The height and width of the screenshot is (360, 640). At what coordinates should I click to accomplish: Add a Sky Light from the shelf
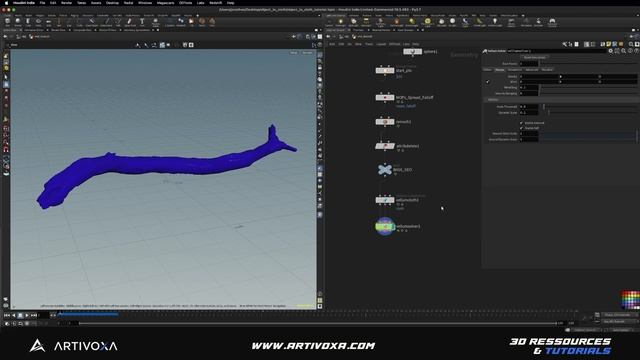click(x=441, y=22)
